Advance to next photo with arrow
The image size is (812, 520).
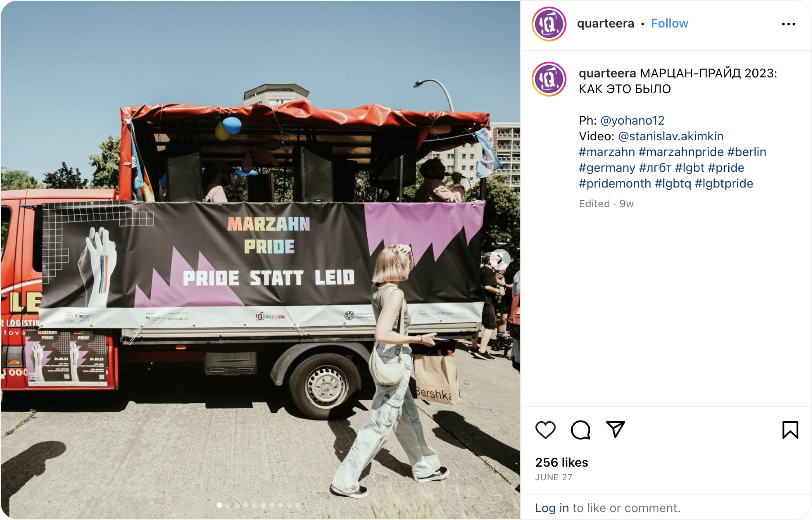point(499,259)
